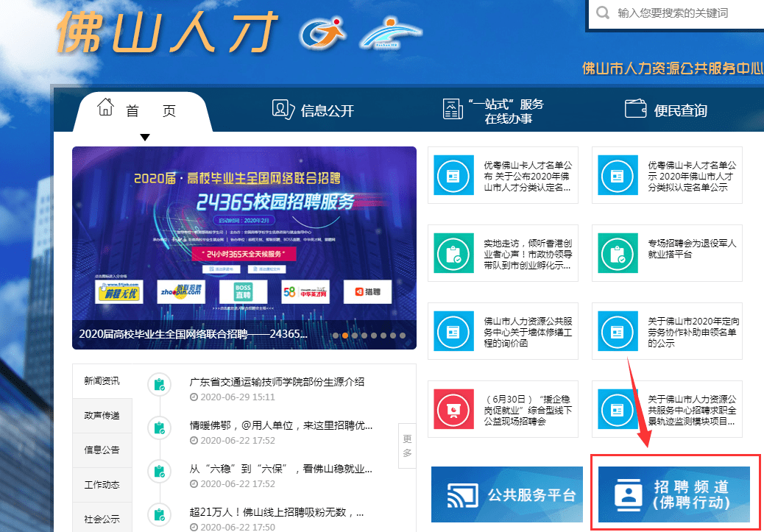Screen dimensions: 764x532
Task: Expand the 更多 news list
Action: click(x=407, y=446)
